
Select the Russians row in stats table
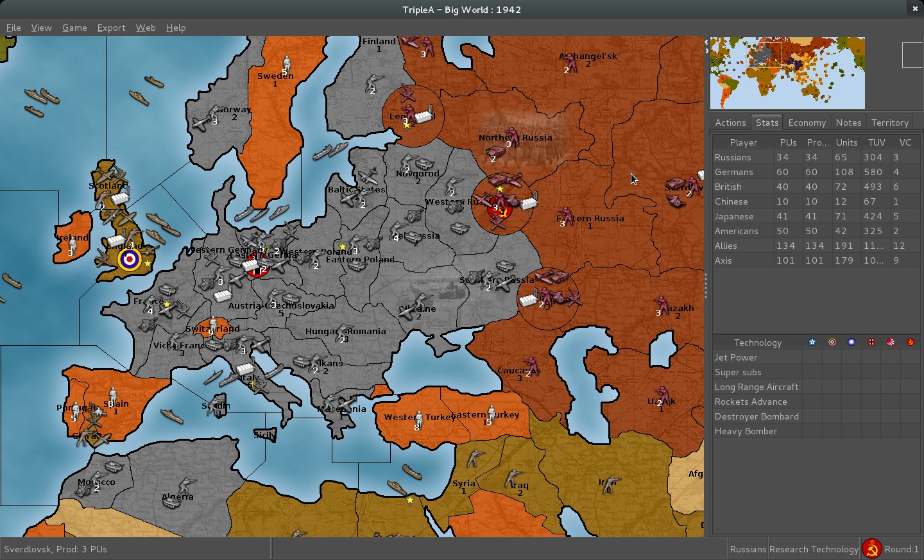pos(816,157)
